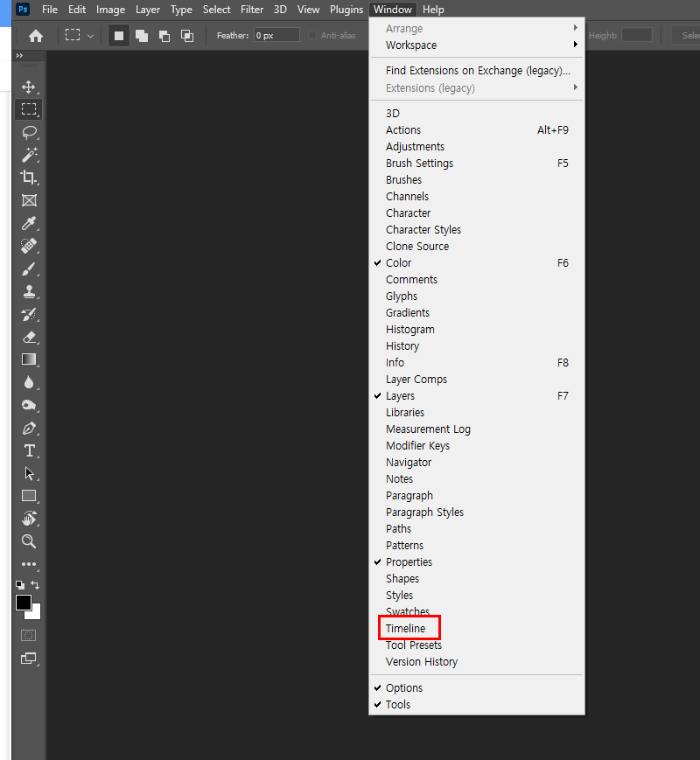Choose New selection mode
Image resolution: width=700 pixels, height=760 pixels.
[x=119, y=36]
